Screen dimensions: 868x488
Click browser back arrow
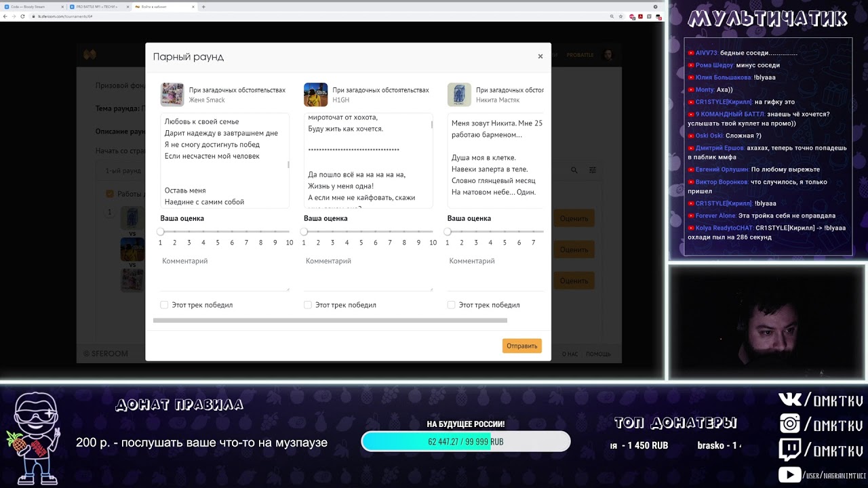(x=5, y=16)
